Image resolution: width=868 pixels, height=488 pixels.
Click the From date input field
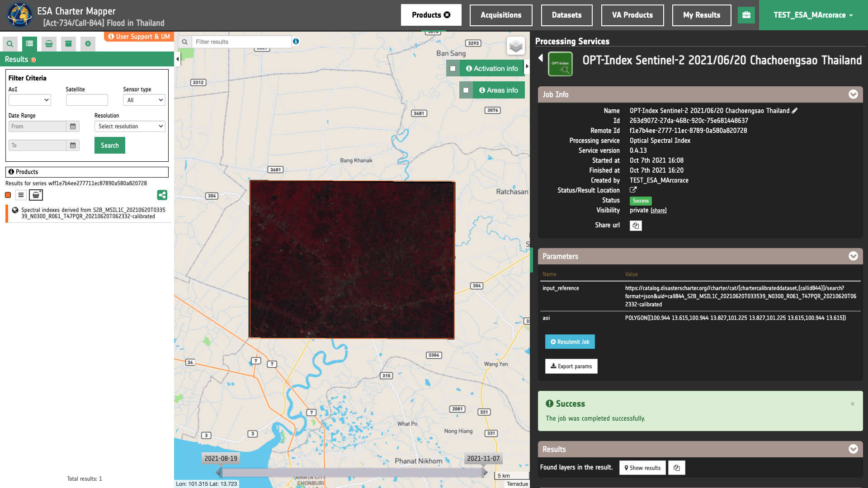(x=38, y=127)
